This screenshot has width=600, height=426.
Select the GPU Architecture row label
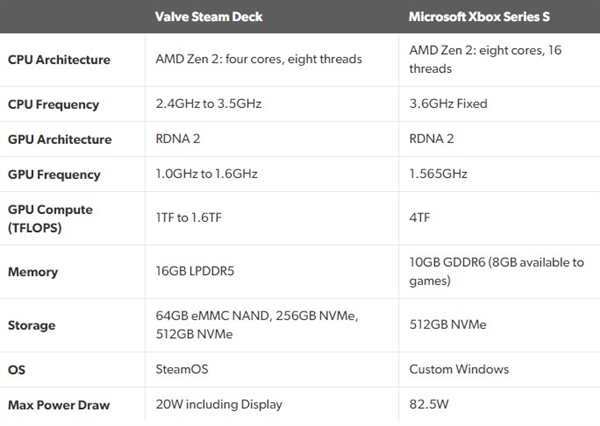[59, 139]
